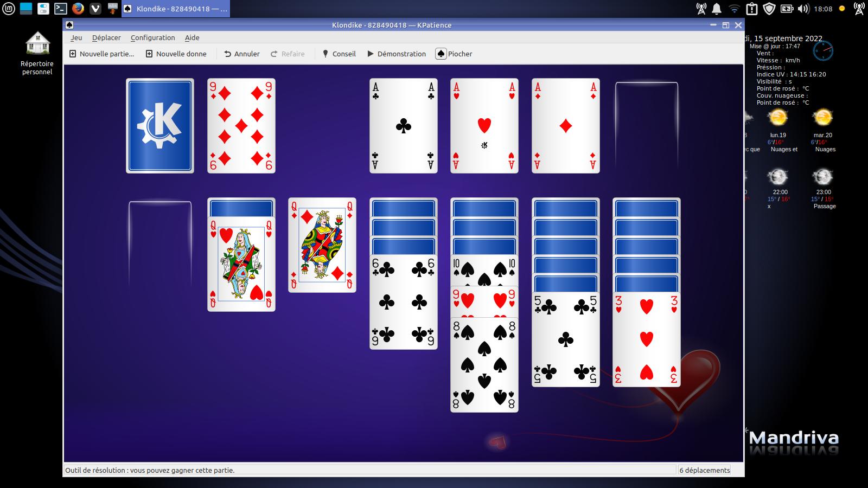Open the battery status tray icon
Viewport: 868px width, 488px height.
(x=786, y=9)
